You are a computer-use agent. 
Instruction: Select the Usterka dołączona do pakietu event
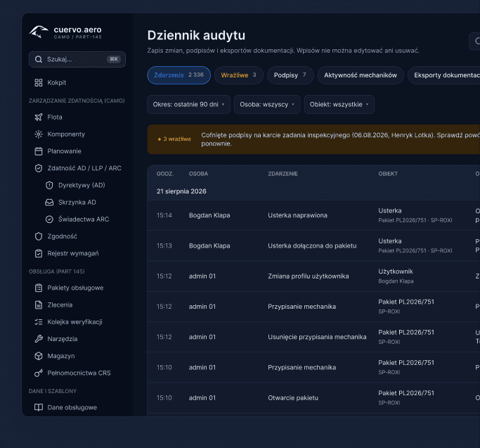(x=312, y=245)
